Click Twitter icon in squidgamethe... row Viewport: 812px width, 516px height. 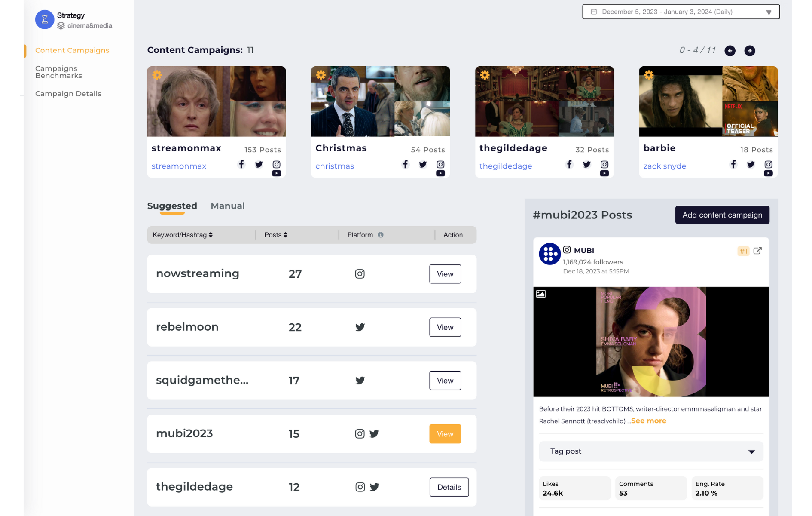(360, 381)
